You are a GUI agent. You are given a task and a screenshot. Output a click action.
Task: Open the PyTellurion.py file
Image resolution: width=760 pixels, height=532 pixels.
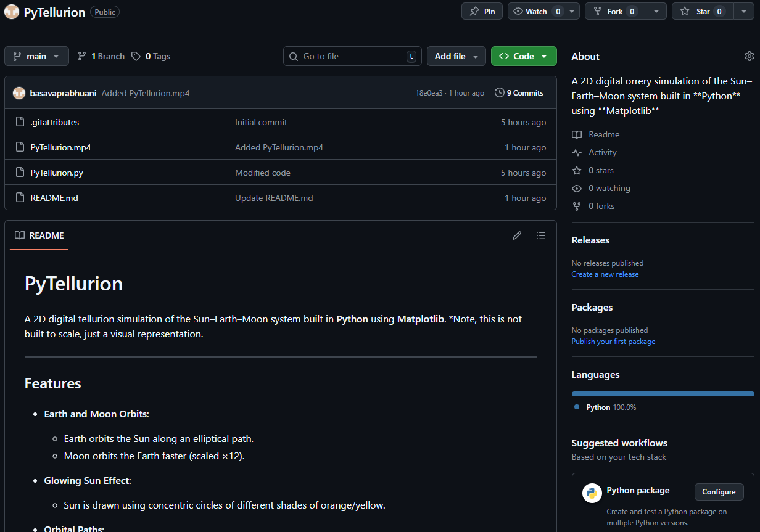[x=57, y=173]
